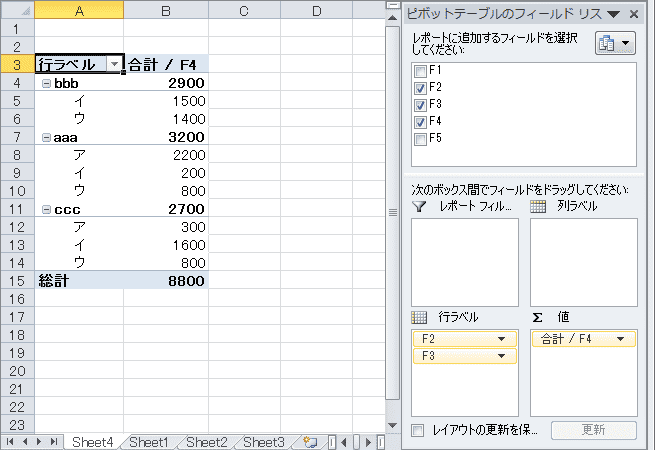Select the ウ row under ccc
The height and width of the screenshot is (450, 655).
[79, 263]
